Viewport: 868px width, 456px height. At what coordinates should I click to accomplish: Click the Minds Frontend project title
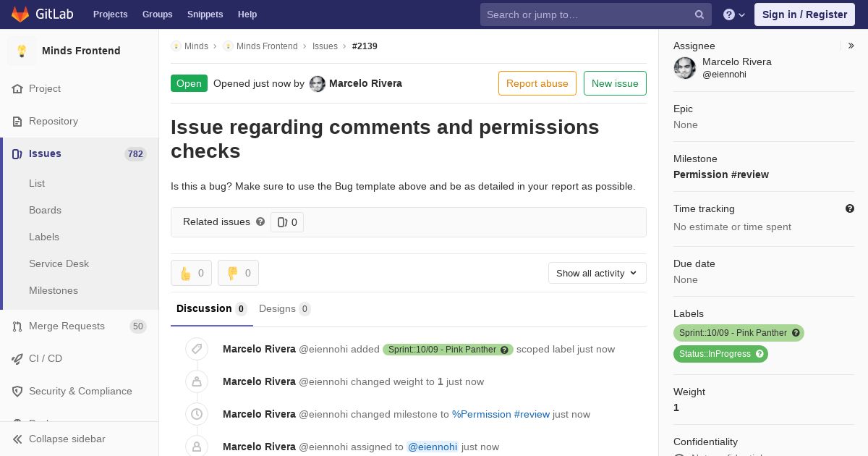[81, 51]
